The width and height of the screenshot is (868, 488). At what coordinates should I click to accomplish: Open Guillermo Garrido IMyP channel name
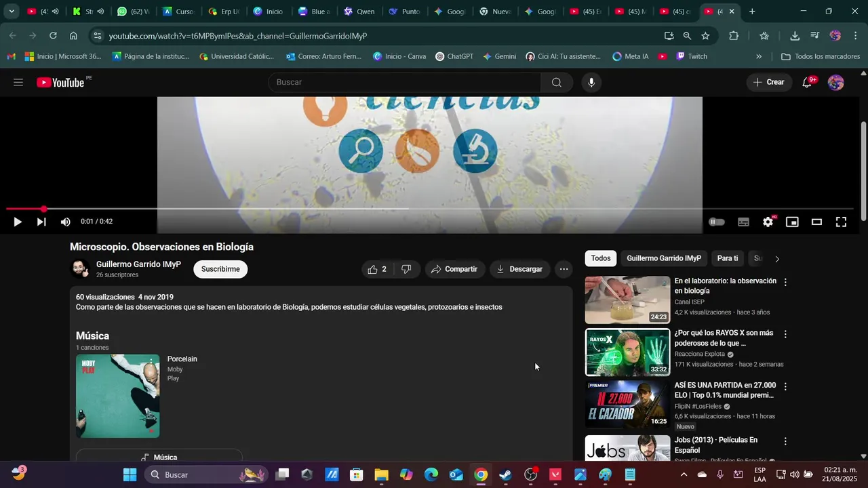[x=138, y=264]
